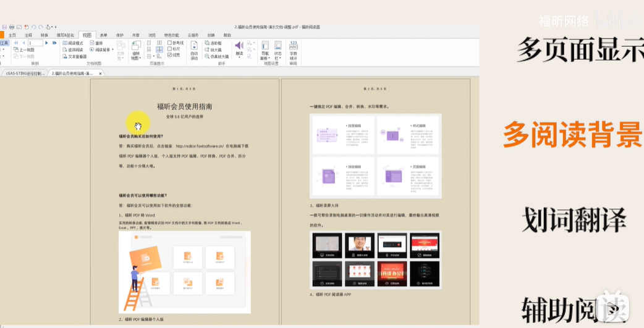
Task: Click the video overlay next arrow button
Action: (614, 308)
